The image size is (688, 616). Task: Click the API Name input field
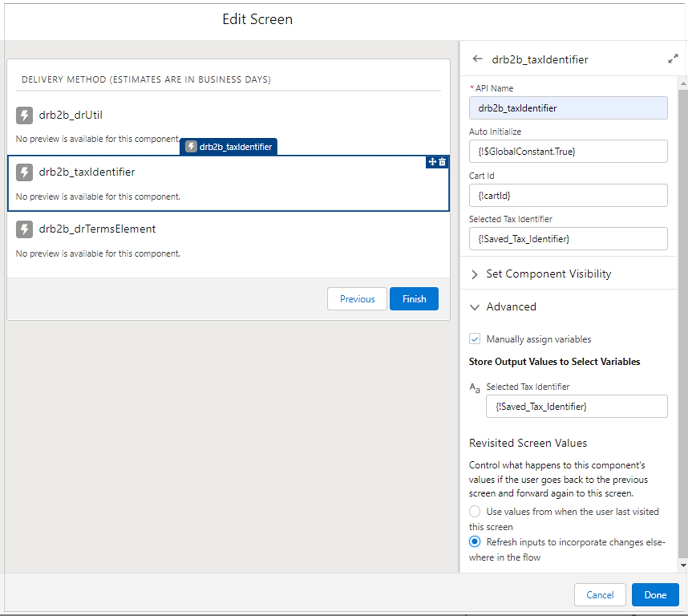(x=568, y=108)
